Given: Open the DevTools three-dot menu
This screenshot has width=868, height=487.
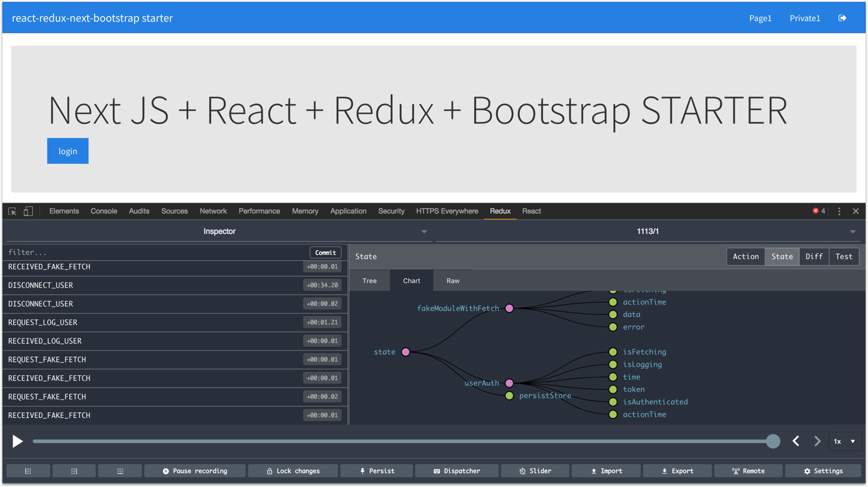Looking at the screenshot, I should pos(839,211).
